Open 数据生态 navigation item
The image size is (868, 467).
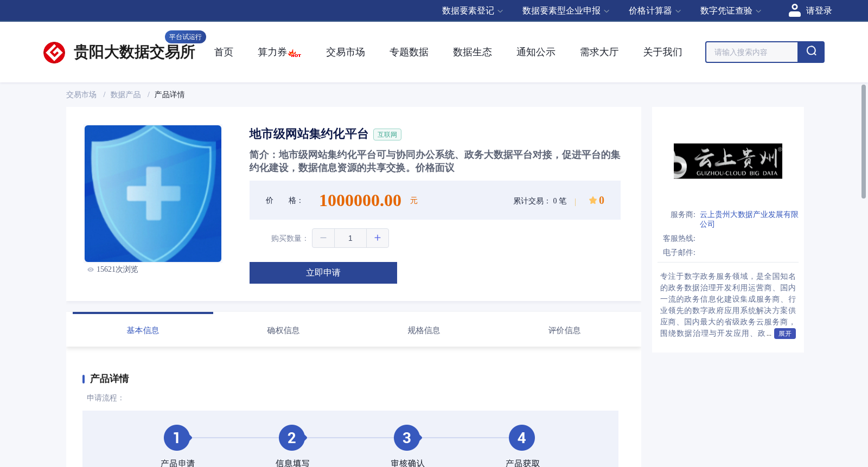pyautogui.click(x=473, y=52)
